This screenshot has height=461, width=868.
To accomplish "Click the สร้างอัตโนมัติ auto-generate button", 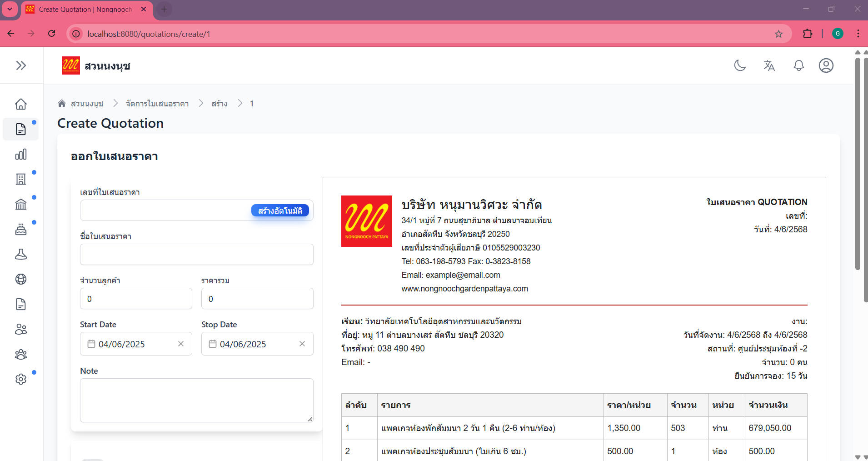I will [x=280, y=210].
